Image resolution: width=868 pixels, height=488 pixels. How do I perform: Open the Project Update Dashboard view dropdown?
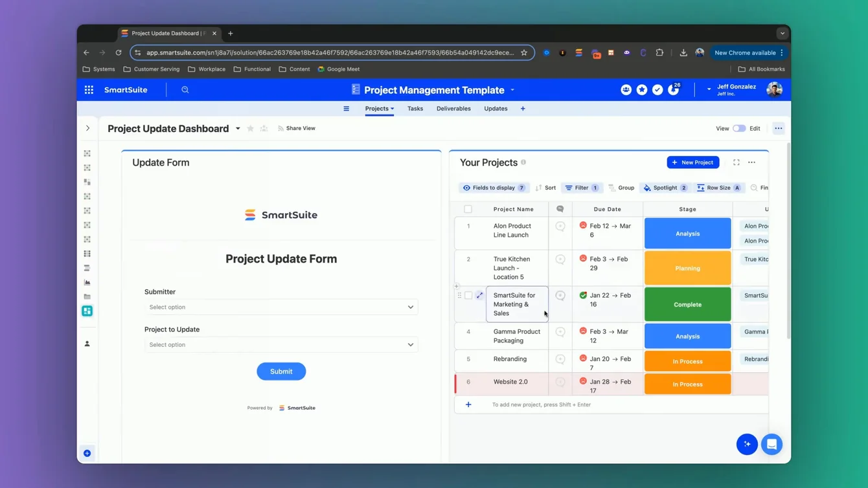coord(238,128)
